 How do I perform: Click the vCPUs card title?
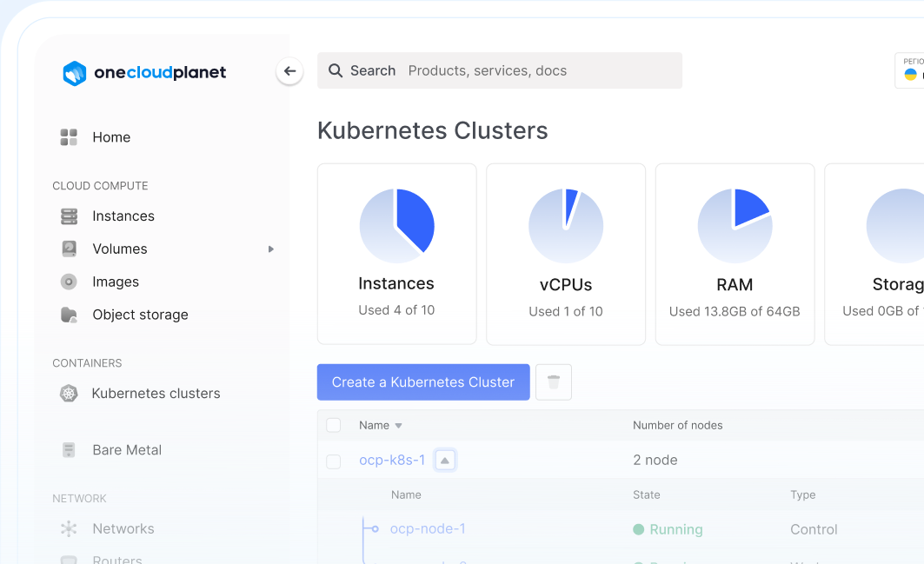(566, 285)
